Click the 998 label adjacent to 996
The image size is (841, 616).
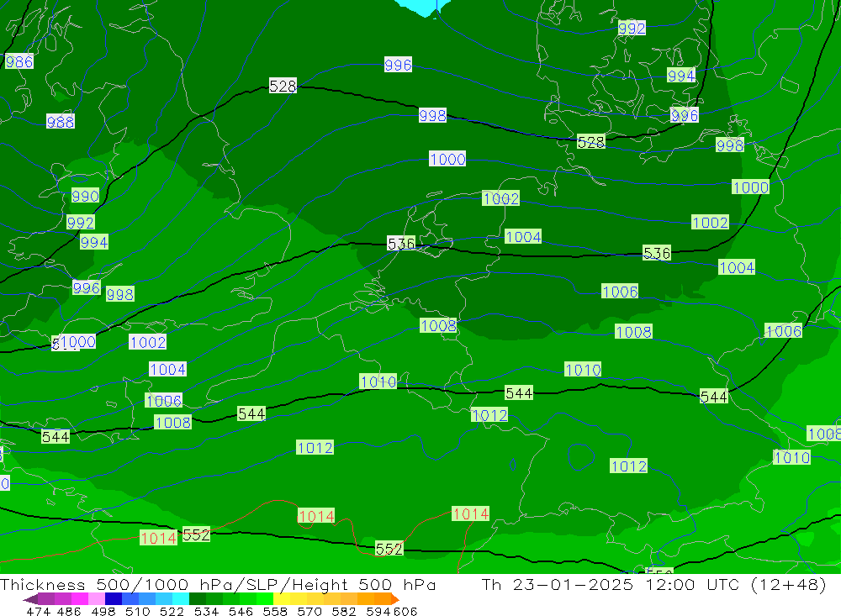pos(119,294)
